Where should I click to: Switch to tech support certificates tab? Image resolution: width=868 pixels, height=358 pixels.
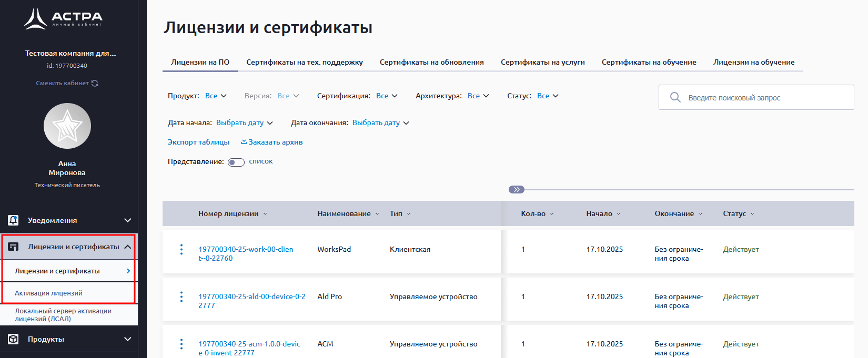pyautogui.click(x=305, y=62)
